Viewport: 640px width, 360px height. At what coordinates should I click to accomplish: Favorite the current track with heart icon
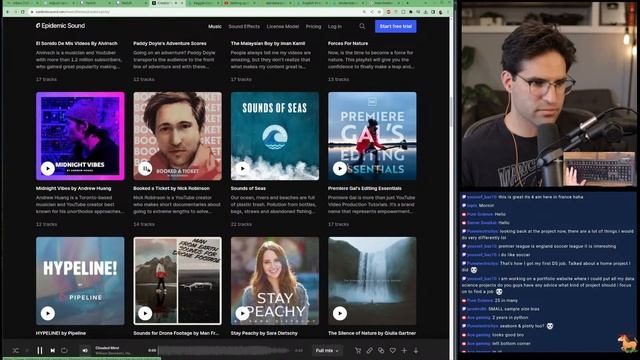point(393,350)
